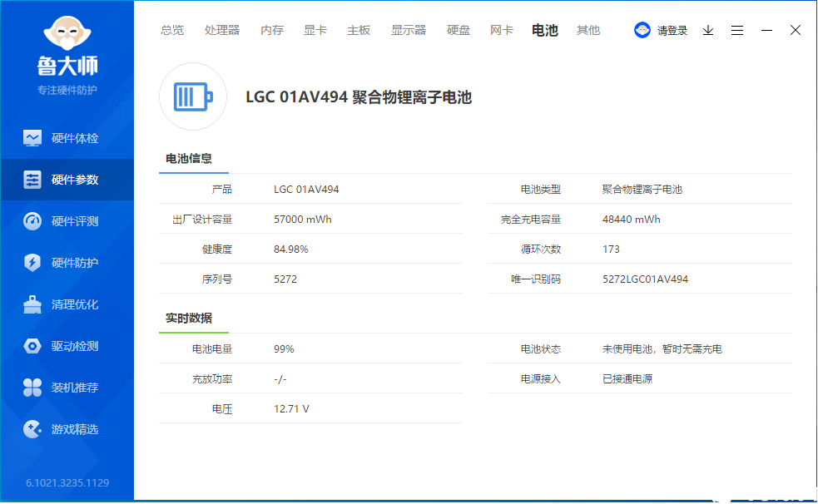The width and height of the screenshot is (818, 504).
Task: Select the cycle count value 173
Action: pyautogui.click(x=611, y=250)
